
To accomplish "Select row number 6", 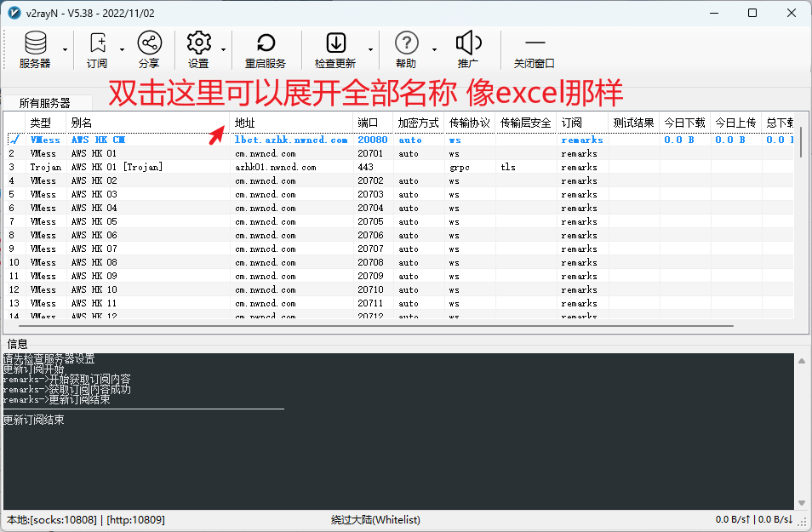I will 11,209.
